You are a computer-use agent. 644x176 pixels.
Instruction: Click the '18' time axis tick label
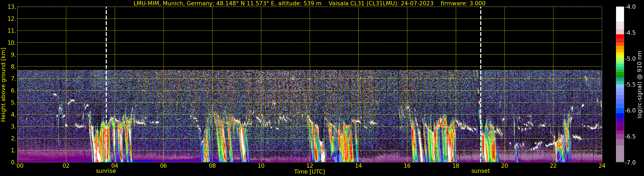[456, 166]
